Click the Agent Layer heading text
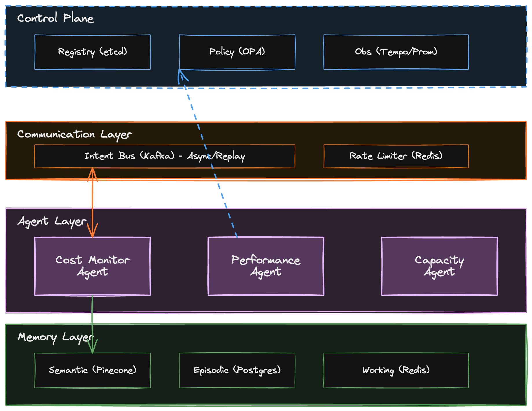 tap(51, 221)
